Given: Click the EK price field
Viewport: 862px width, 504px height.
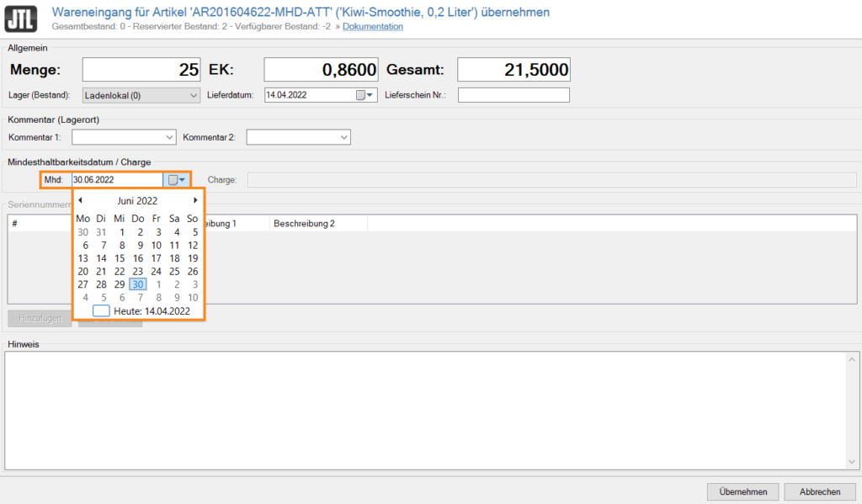Looking at the screenshot, I should (321, 70).
